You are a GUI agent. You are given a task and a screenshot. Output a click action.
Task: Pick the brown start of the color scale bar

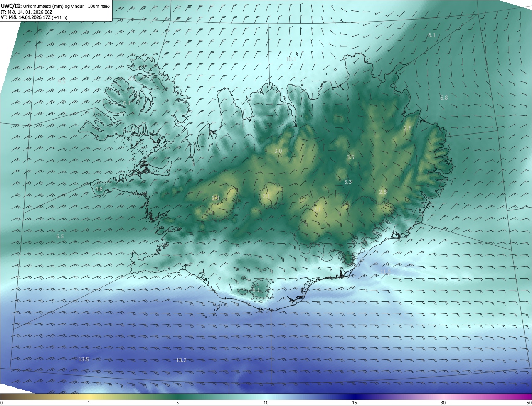click(5, 396)
